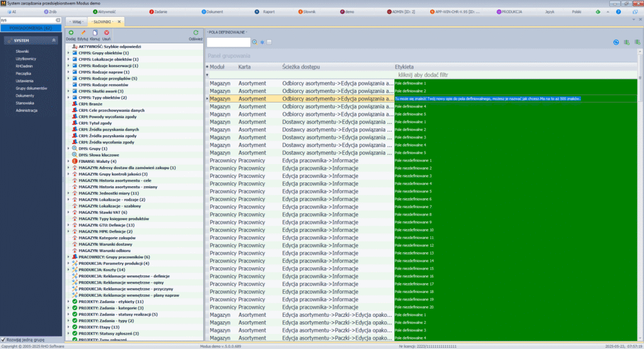Open the Polski language dropdown

(x=576, y=12)
